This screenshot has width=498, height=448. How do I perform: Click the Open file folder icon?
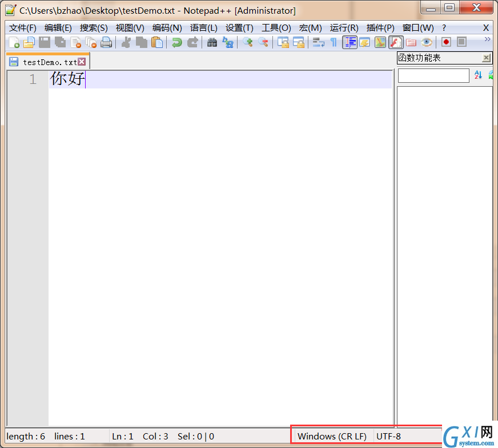pyautogui.click(x=29, y=42)
